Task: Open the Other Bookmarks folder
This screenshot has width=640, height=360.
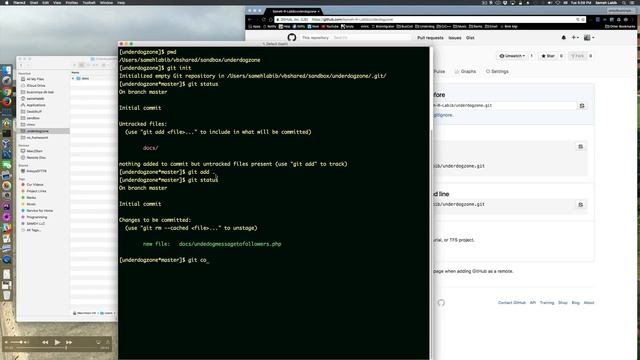Action: pyautogui.click(x=620, y=27)
